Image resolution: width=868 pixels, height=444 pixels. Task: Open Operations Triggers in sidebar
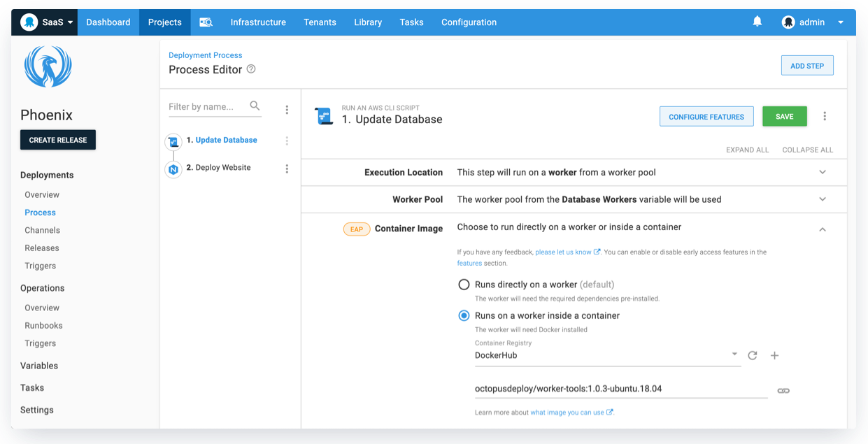coord(41,343)
